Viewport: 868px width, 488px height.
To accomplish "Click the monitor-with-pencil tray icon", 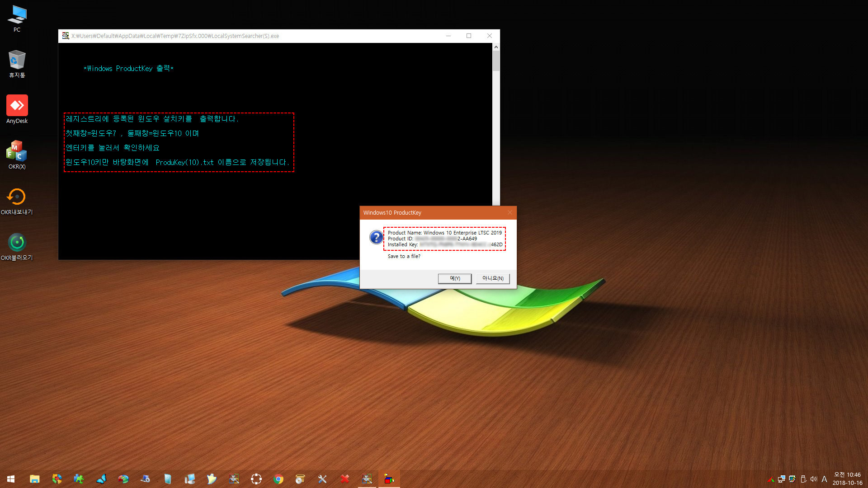I will (793, 479).
